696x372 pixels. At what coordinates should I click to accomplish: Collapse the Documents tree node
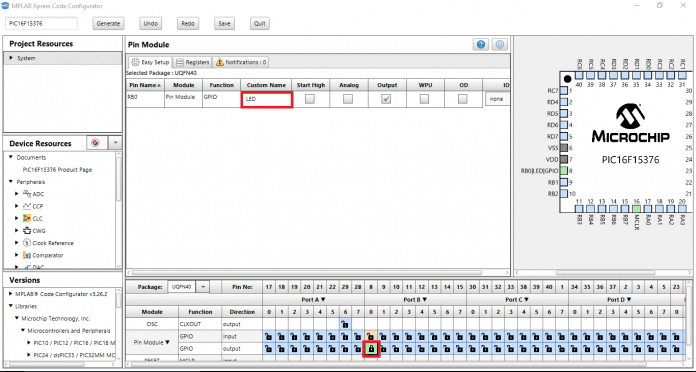coord(11,157)
